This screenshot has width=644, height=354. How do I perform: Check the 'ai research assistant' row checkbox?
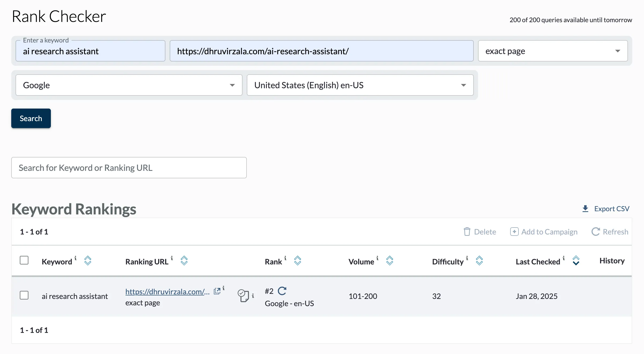coord(24,295)
